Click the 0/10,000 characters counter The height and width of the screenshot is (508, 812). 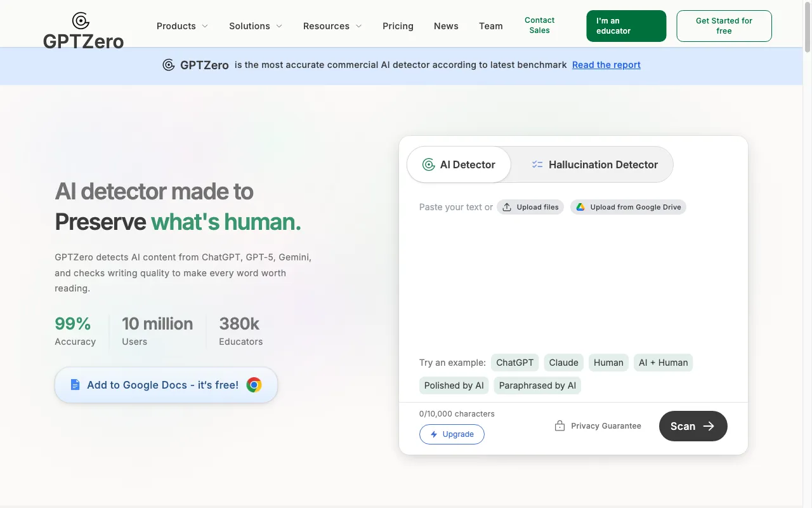[x=457, y=413]
